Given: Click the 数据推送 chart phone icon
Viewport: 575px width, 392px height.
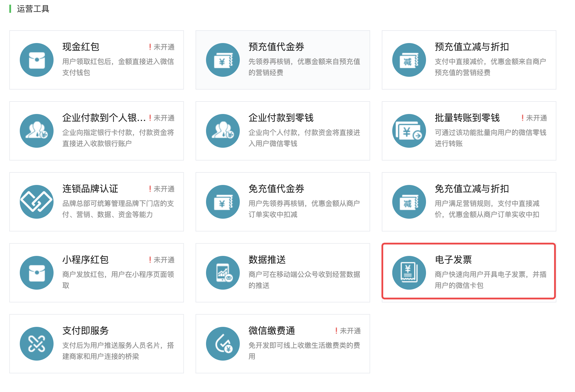Looking at the screenshot, I should (223, 273).
